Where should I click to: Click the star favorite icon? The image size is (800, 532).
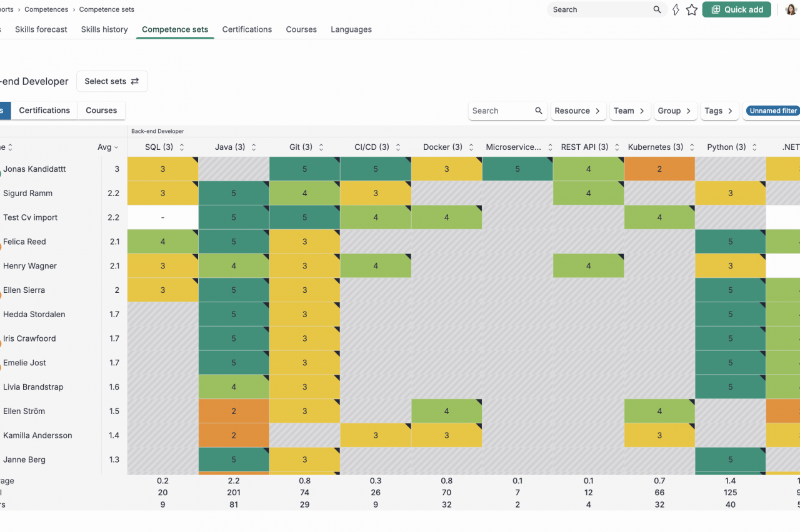(692, 10)
